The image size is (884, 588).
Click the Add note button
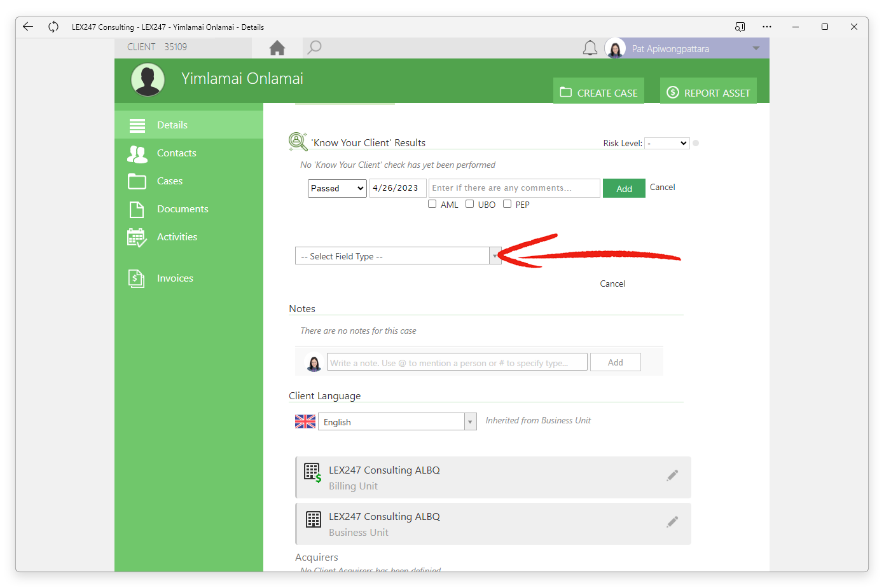(616, 362)
